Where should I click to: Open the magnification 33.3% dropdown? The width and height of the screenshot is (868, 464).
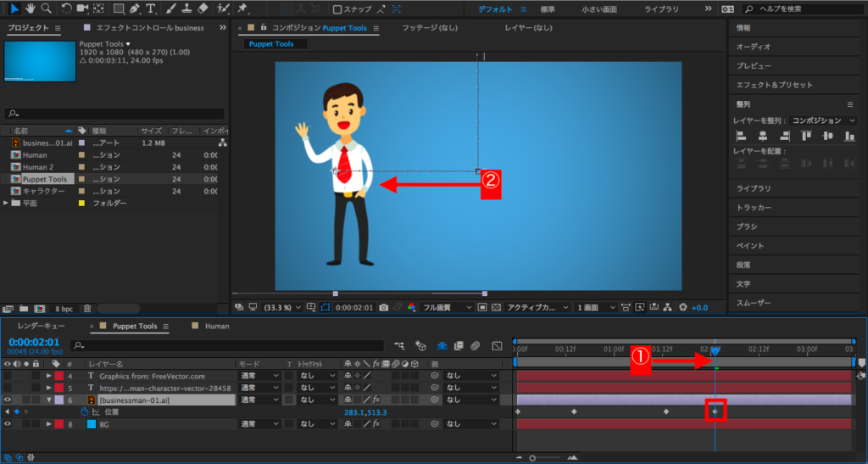[x=280, y=307]
